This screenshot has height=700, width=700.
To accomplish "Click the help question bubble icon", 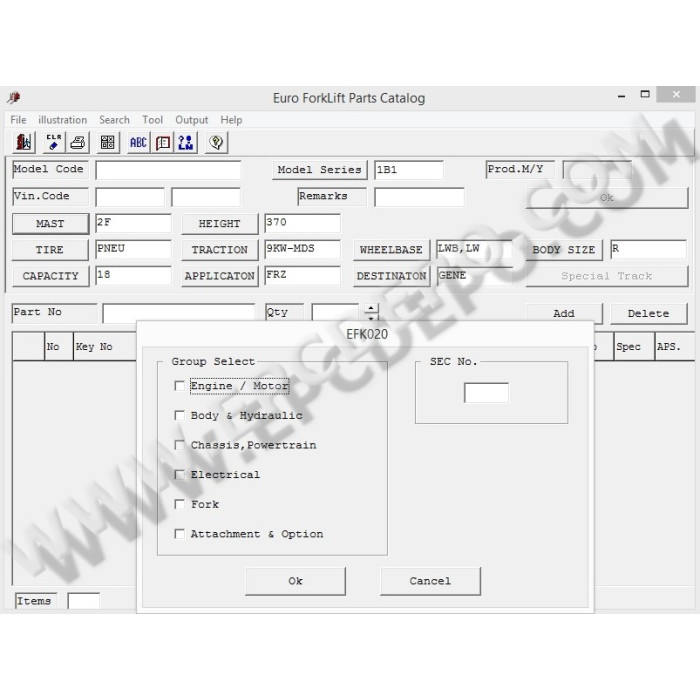I will (217, 143).
